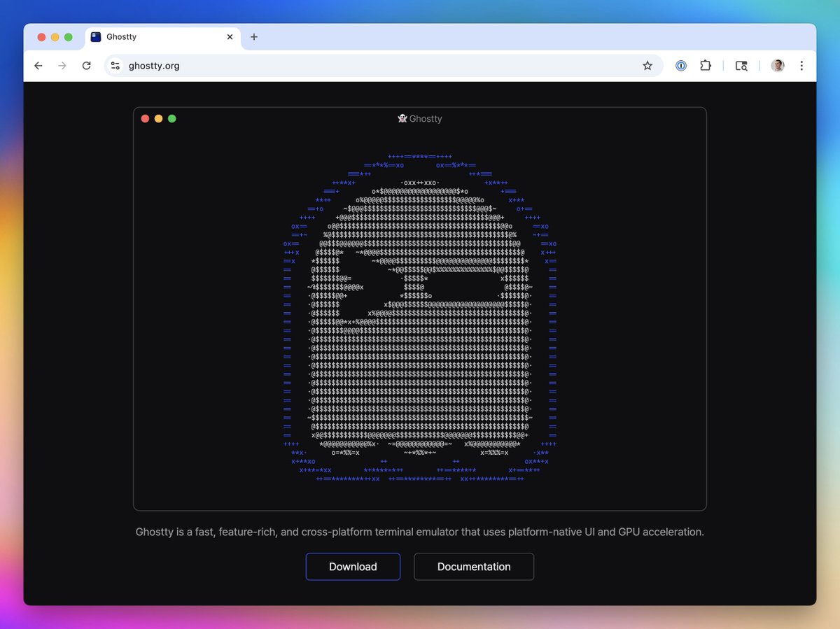Click the ghostty.org address bar
The image size is (840, 629).
point(383,66)
